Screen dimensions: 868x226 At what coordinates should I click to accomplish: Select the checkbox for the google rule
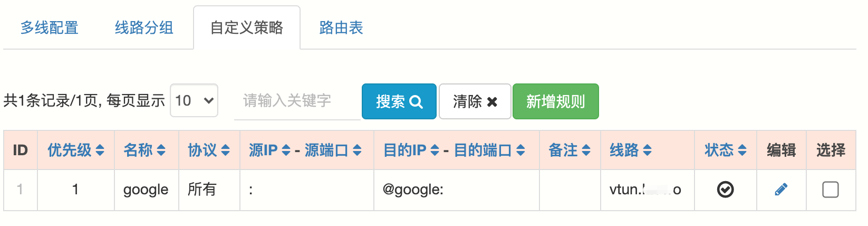[x=830, y=190]
